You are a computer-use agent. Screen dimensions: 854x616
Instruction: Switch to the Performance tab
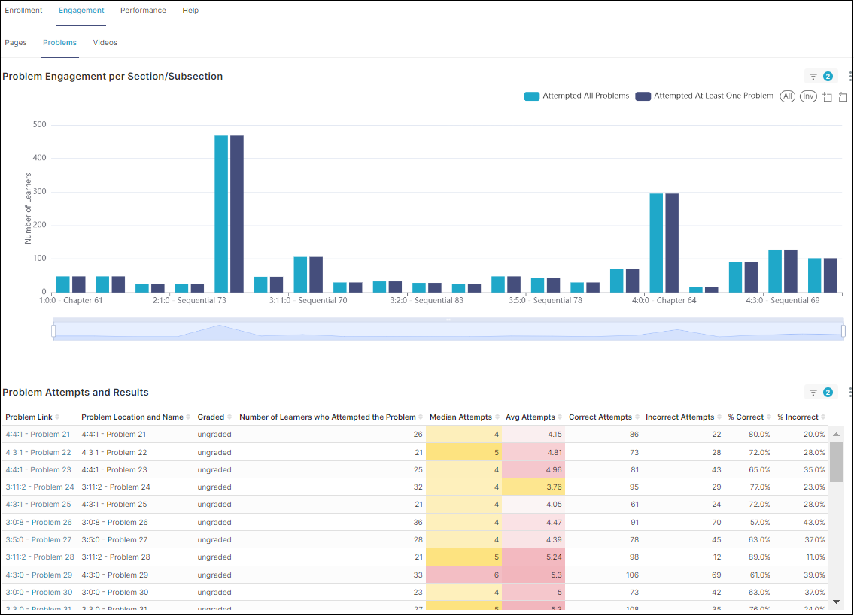tap(143, 11)
